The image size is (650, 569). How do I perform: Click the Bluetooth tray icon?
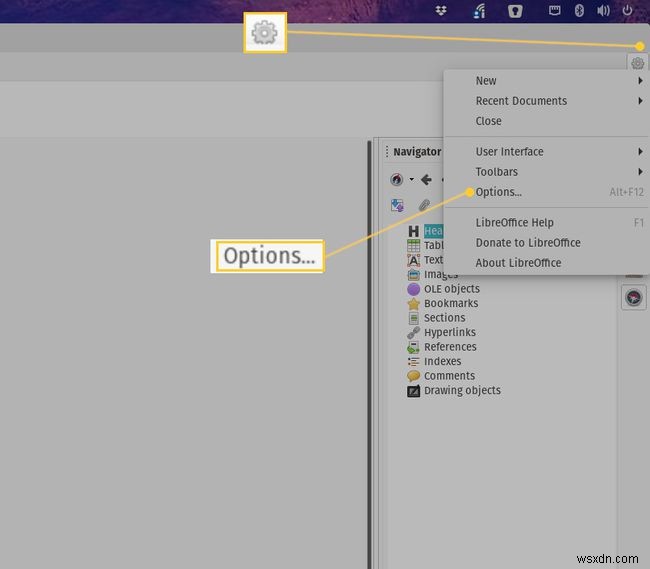click(579, 10)
